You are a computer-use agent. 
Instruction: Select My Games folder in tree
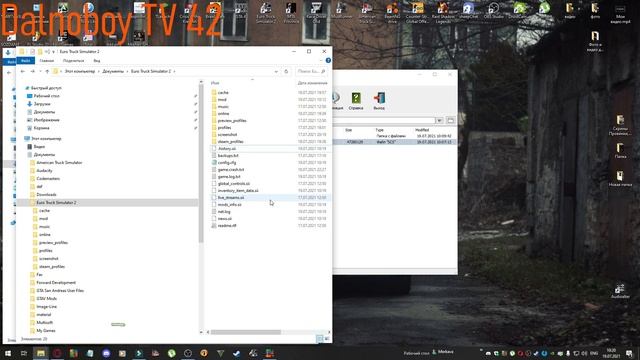tap(46, 331)
